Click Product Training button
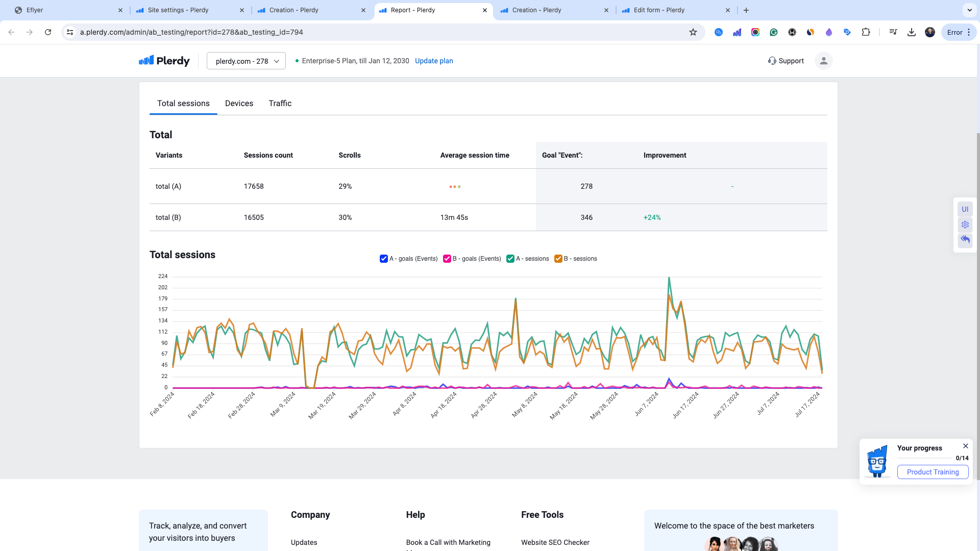Image resolution: width=980 pixels, height=551 pixels. (x=933, y=471)
